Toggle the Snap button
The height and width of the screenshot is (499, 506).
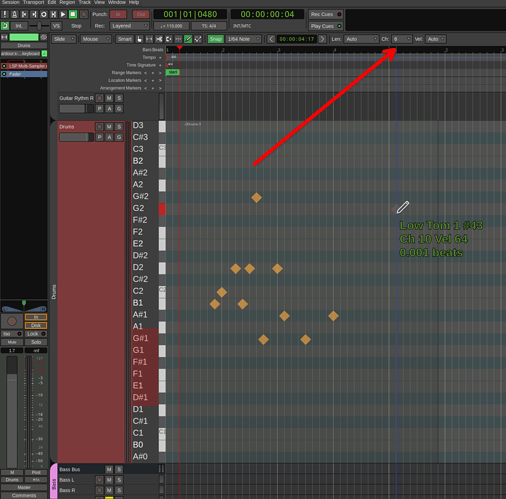pos(216,39)
